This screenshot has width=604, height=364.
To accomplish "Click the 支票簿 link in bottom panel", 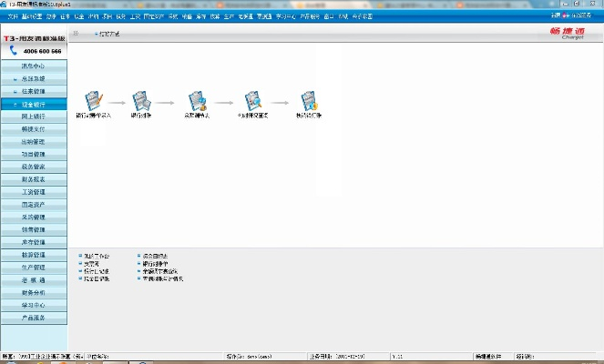I will click(90, 264).
